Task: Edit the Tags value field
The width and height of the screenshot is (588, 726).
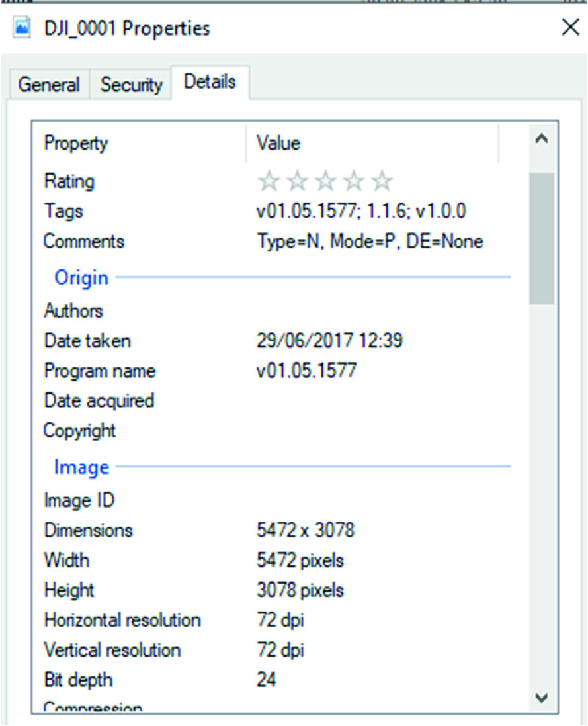Action: click(x=361, y=212)
